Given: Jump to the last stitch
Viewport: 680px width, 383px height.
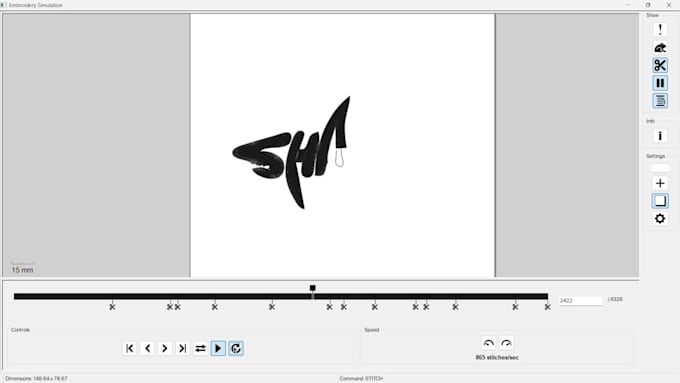Looking at the screenshot, I should (x=183, y=348).
